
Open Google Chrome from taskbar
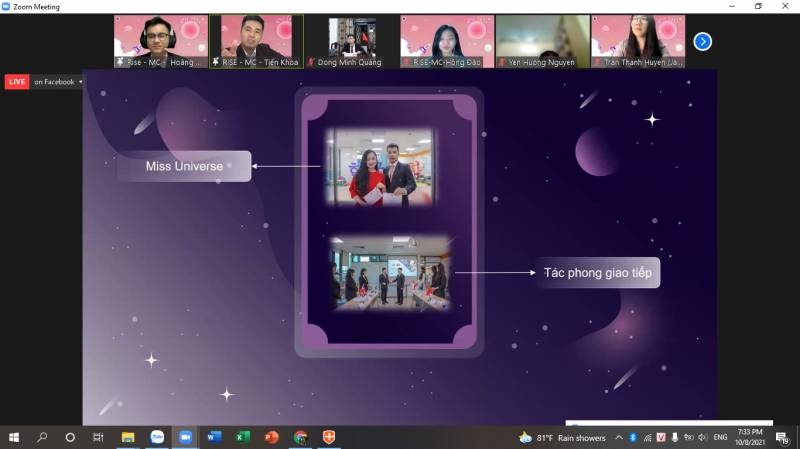click(x=301, y=437)
